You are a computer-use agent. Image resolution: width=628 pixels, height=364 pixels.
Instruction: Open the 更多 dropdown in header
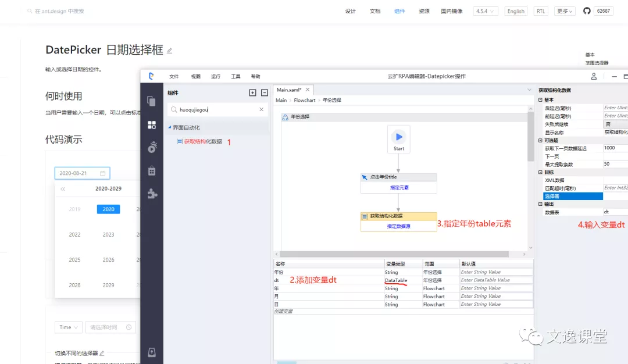click(x=565, y=11)
